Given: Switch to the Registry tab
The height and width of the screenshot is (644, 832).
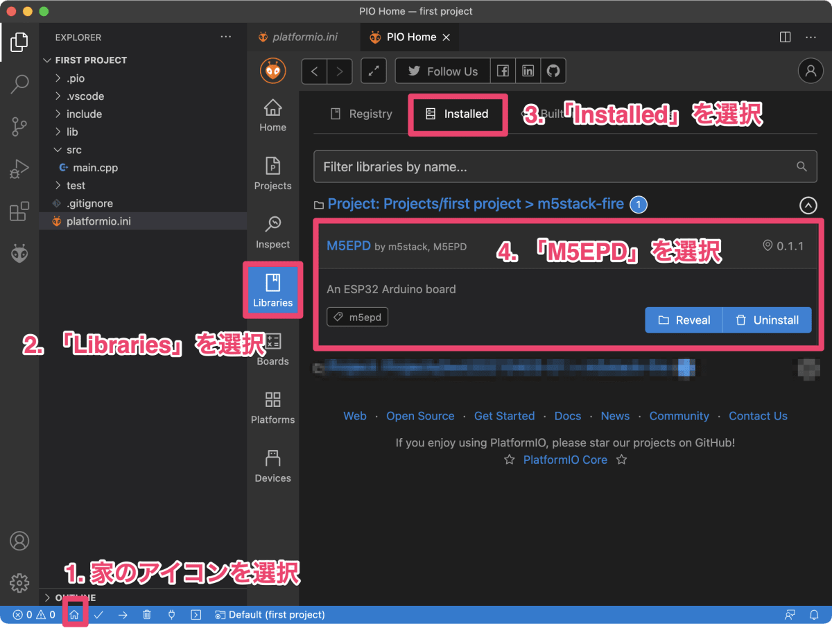Looking at the screenshot, I should [x=361, y=114].
